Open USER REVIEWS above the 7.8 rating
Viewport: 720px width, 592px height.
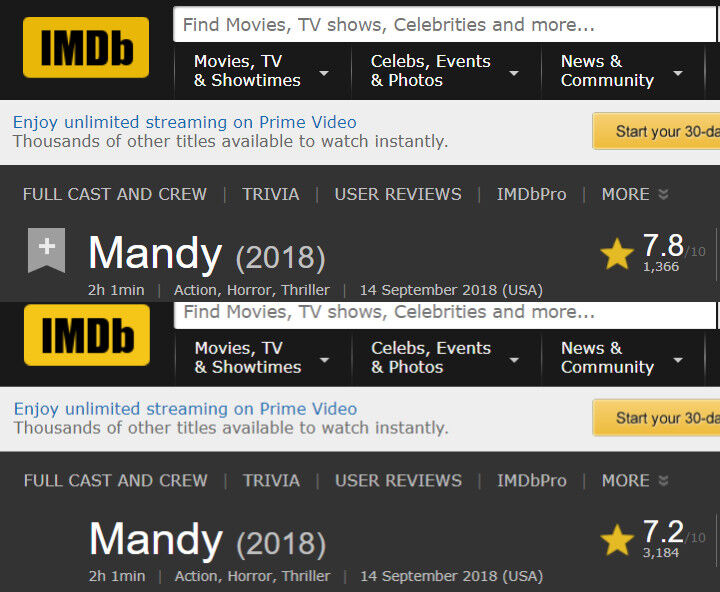click(x=398, y=194)
